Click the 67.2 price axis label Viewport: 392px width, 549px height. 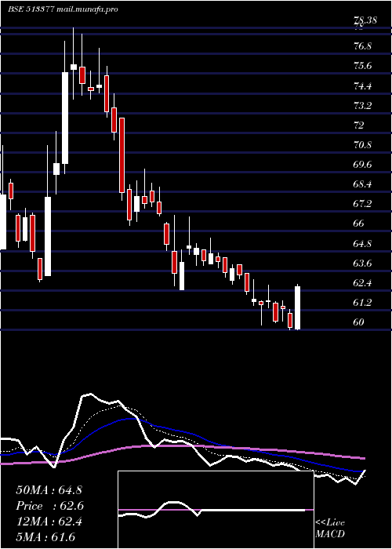(x=362, y=204)
